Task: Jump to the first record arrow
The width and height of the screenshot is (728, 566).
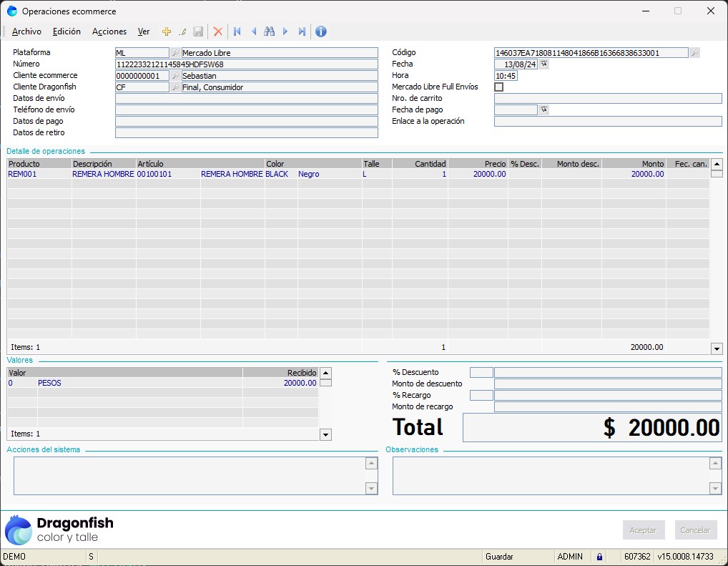Action: click(237, 31)
